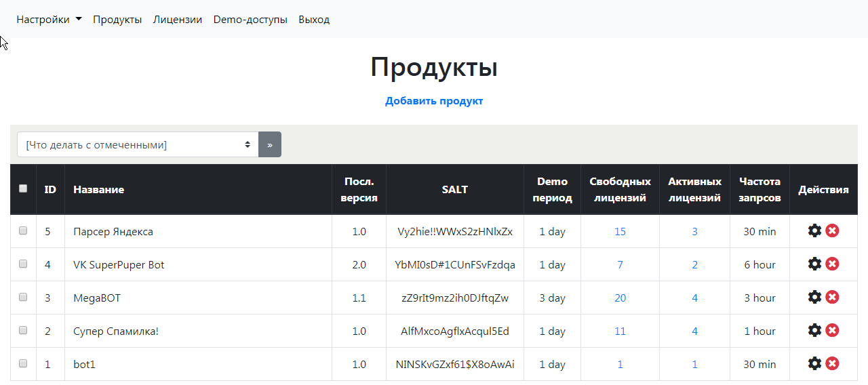Open the Что делать с отмеченными dropdown
This screenshot has height=385, width=868.
138,144
